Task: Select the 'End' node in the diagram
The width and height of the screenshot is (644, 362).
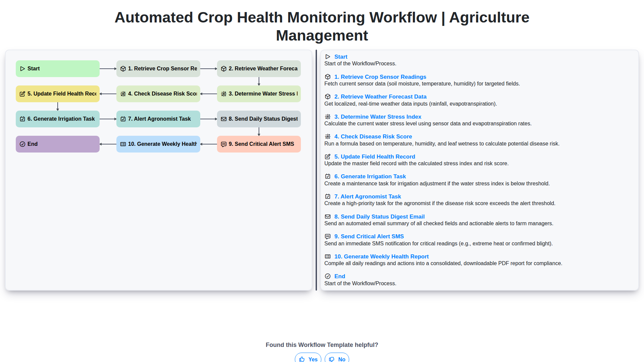Action: pyautogui.click(x=57, y=144)
